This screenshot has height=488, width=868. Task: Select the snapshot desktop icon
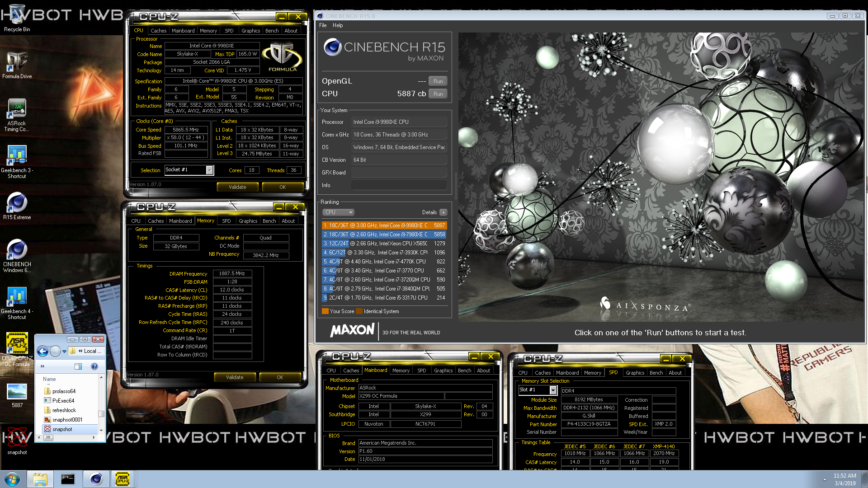click(x=17, y=441)
